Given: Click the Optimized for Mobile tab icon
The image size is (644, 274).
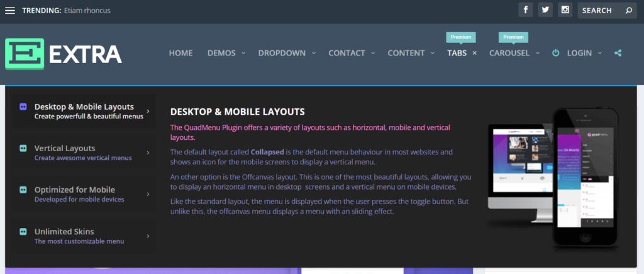Looking at the screenshot, I should pyautogui.click(x=23, y=190).
